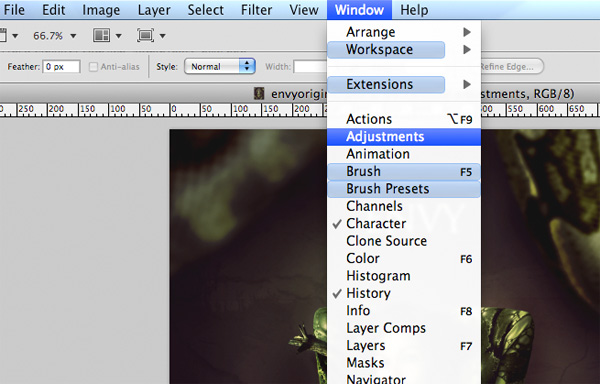This screenshot has height=384, width=600.
Task: Show the Masks panel
Action: [404, 363]
